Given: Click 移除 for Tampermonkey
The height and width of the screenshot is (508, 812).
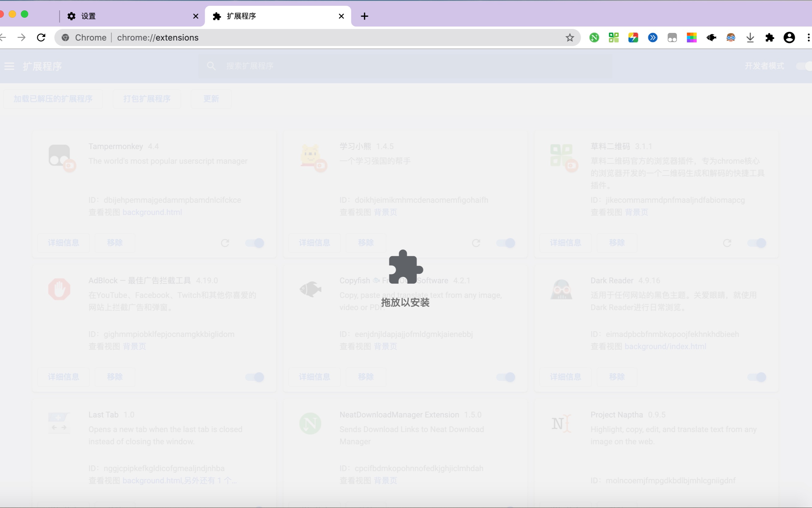Looking at the screenshot, I should 115,243.
